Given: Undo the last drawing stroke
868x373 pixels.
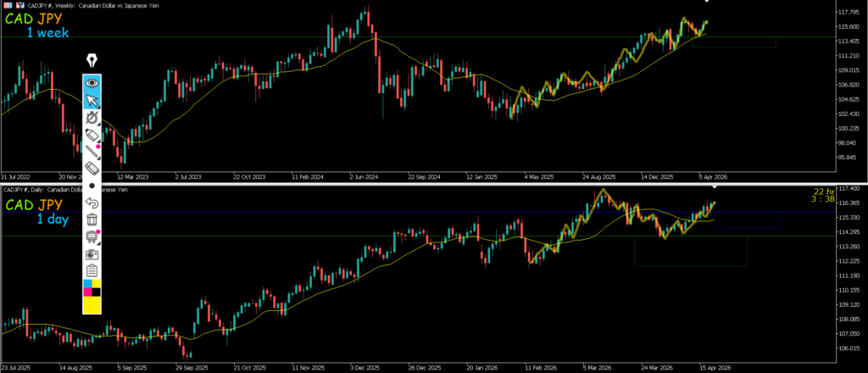Looking at the screenshot, I should pos(92,203).
